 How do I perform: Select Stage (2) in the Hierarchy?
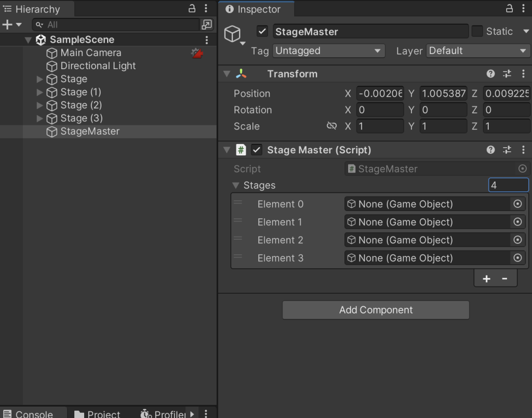[81, 105]
